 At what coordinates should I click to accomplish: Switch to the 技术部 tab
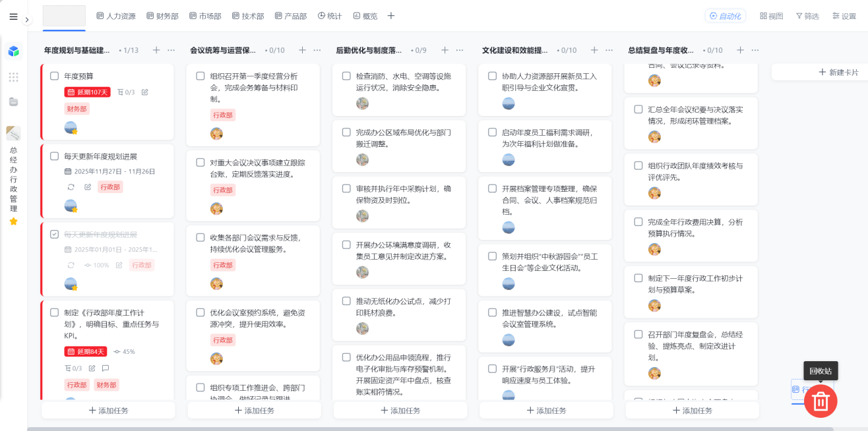248,16
